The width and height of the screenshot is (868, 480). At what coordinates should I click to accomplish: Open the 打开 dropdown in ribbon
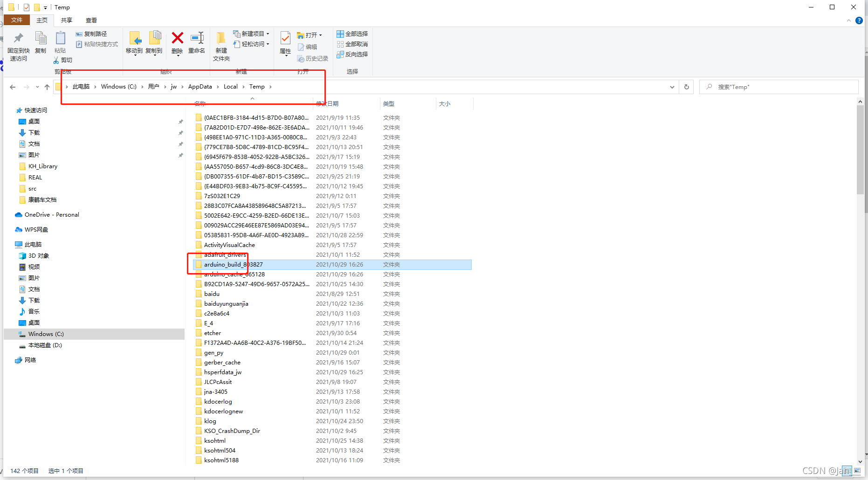[x=310, y=35]
